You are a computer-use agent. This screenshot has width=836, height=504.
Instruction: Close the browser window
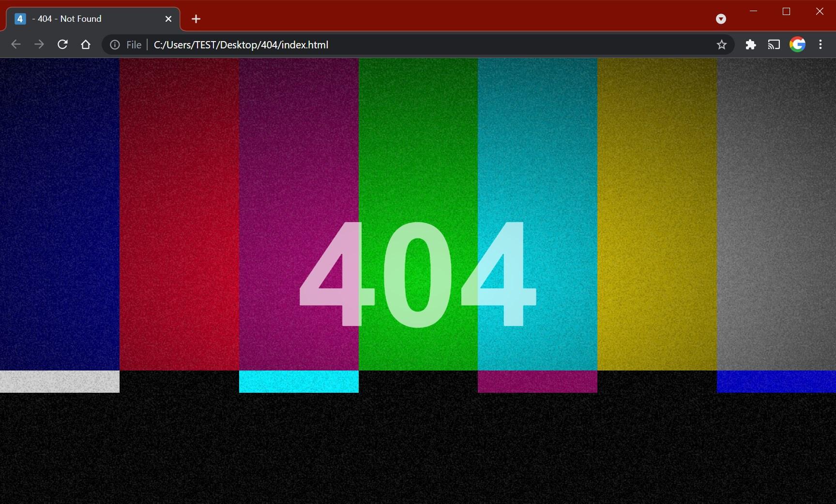click(x=820, y=11)
